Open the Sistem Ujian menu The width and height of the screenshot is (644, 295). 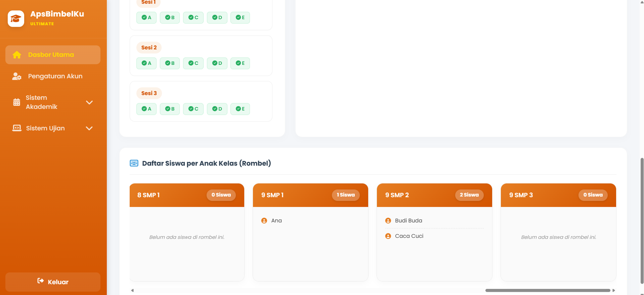53,128
